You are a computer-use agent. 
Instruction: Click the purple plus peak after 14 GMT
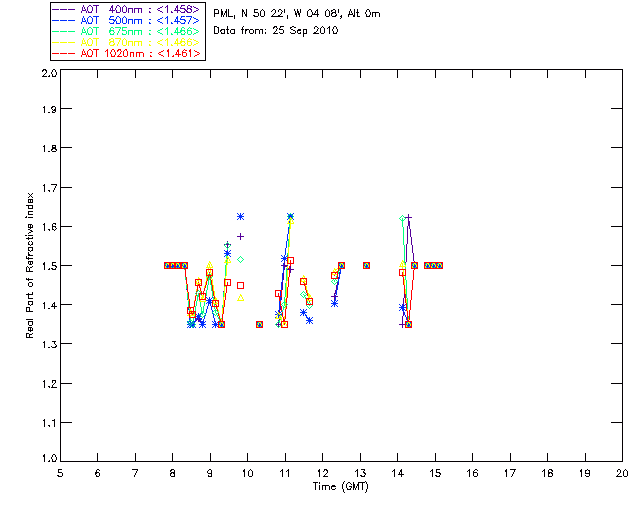point(408,217)
